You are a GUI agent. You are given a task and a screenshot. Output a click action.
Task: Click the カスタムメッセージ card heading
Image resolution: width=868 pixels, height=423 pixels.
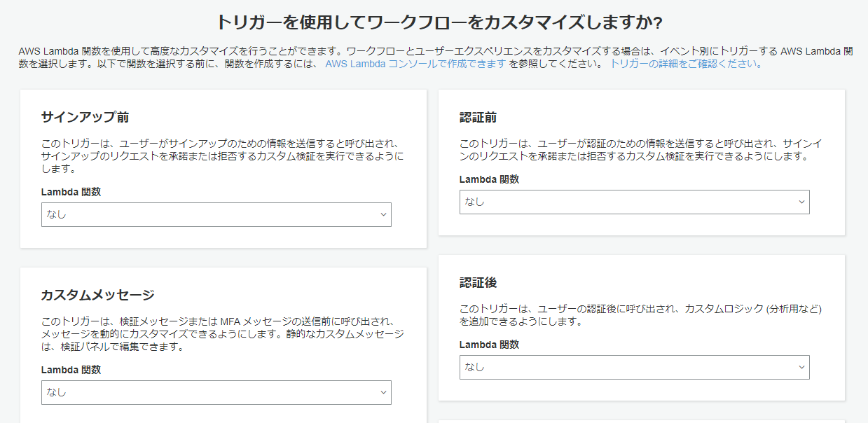(97, 295)
